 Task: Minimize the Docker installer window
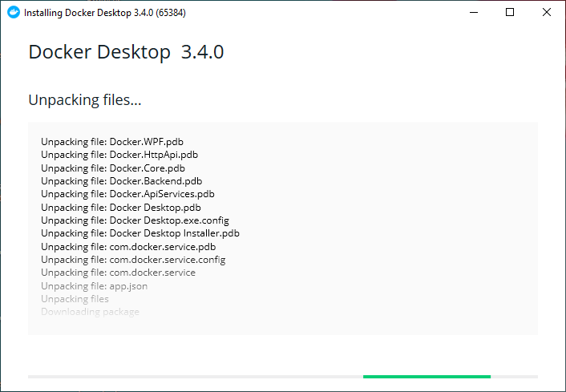[474, 12]
